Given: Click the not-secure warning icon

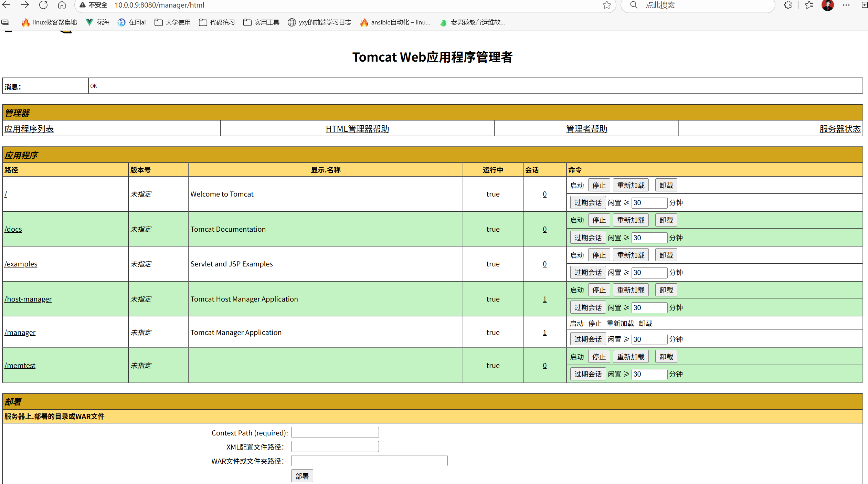Looking at the screenshot, I should pos(83,5).
